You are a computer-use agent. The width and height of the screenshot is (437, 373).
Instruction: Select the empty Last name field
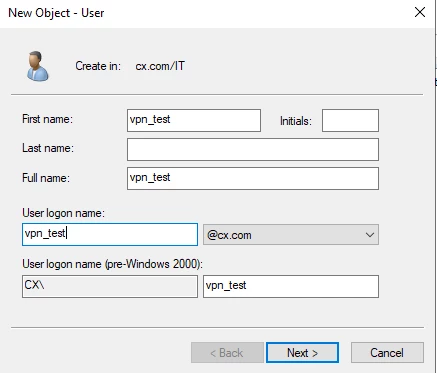253,149
